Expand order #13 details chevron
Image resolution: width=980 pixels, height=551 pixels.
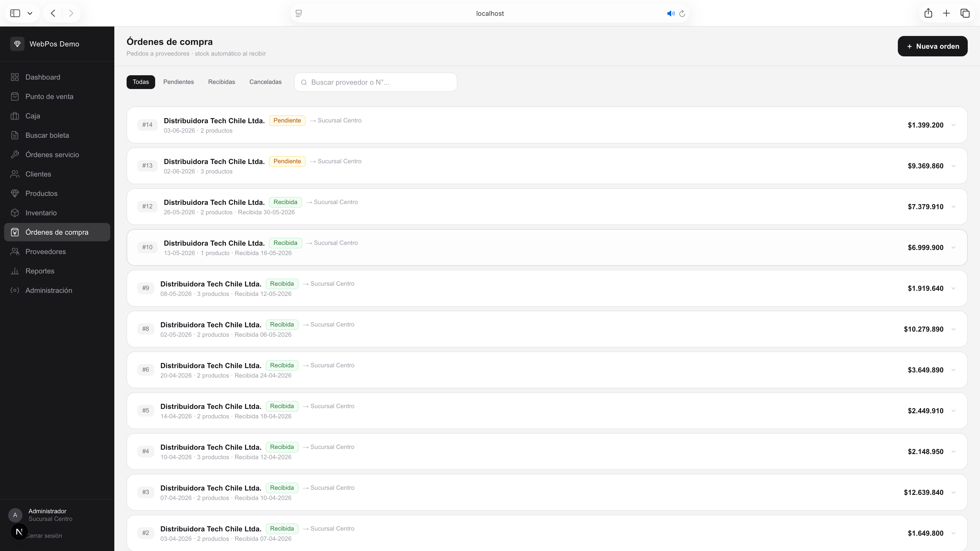click(953, 166)
